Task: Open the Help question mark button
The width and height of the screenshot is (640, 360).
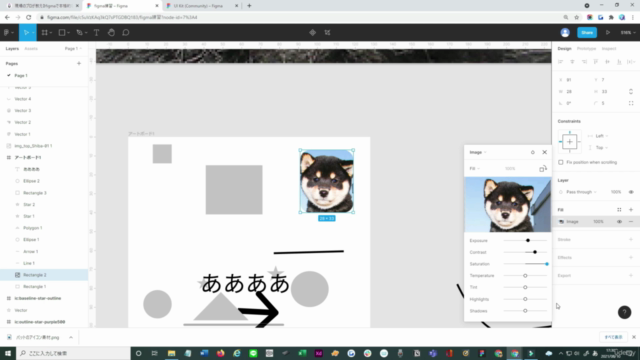Action: [x=624, y=312]
